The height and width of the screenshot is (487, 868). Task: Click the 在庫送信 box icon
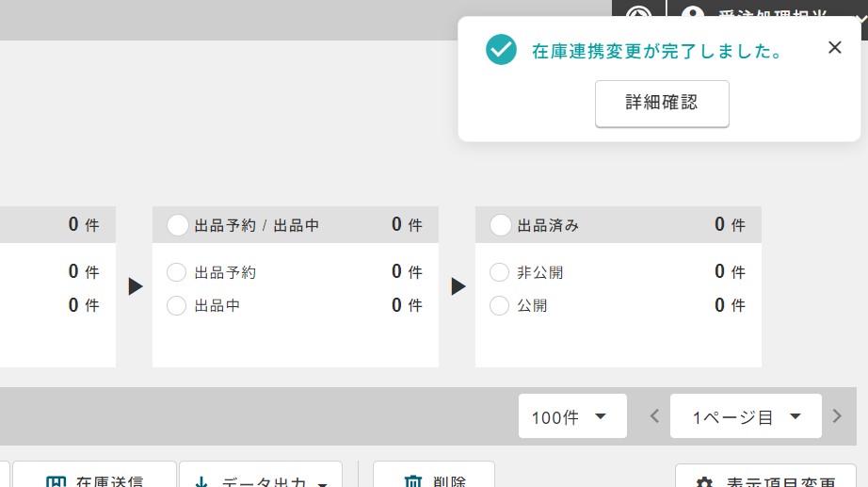56,481
